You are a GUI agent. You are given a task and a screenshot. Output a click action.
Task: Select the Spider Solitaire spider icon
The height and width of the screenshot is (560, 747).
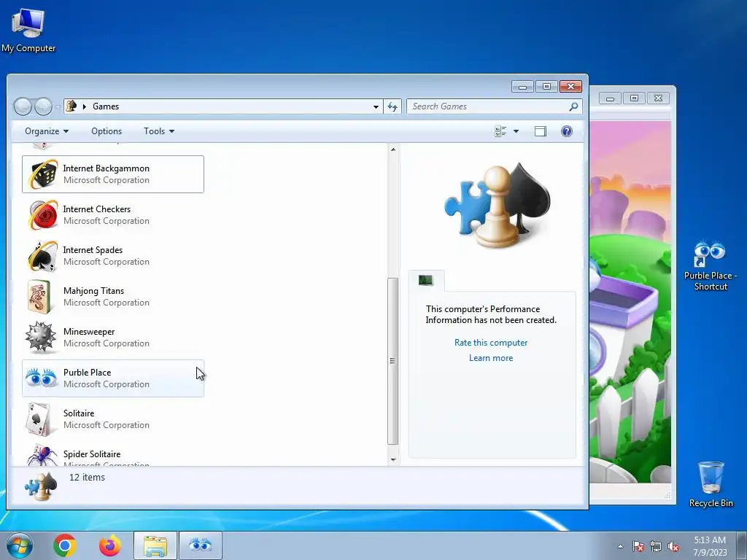pos(42,456)
